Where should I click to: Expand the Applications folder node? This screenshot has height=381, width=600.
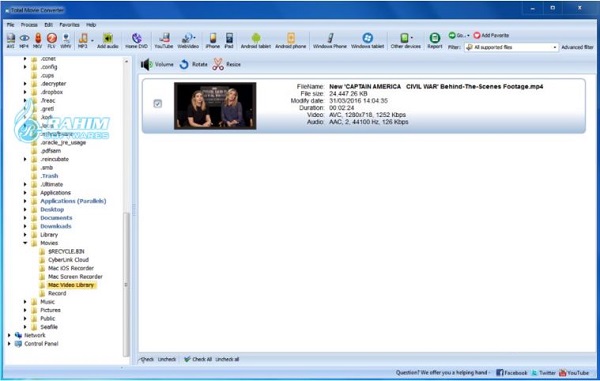point(25,193)
